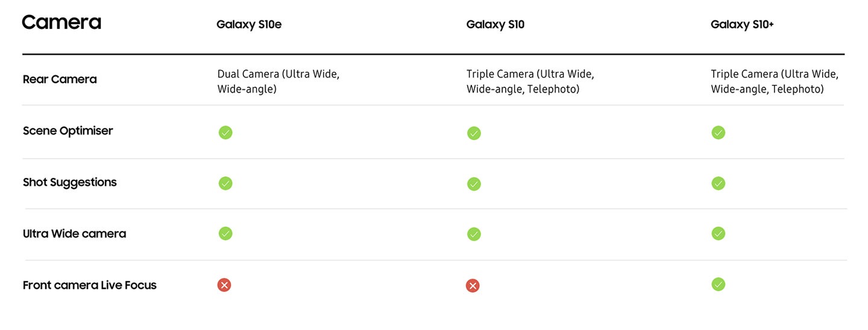Image resolution: width=868 pixels, height=330 pixels.
Task: Click the Scene Optimiser row label
Action: click(x=68, y=131)
